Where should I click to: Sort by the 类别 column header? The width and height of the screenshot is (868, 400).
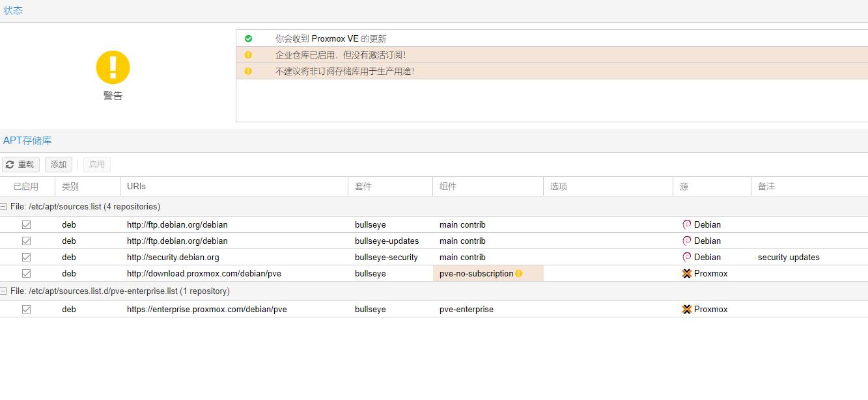tap(87, 187)
